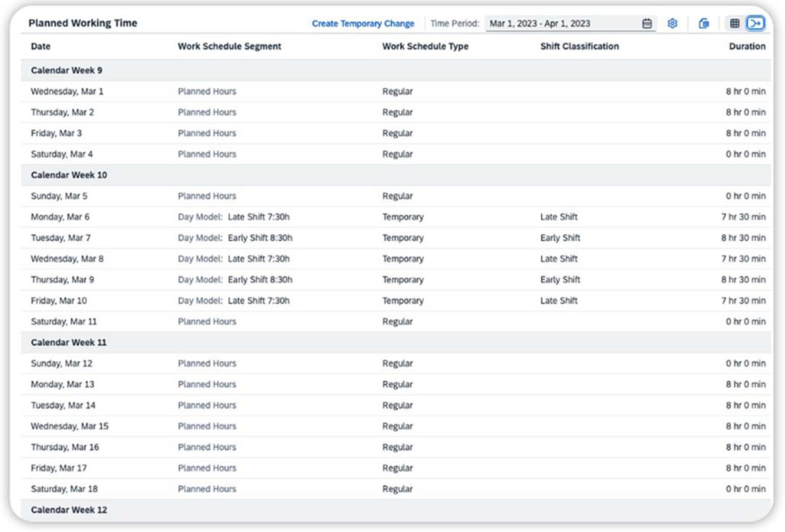Click Day Model Late Shift 7:30h for Mar 10
Viewport: 785px width, 532px height.
pos(234,301)
